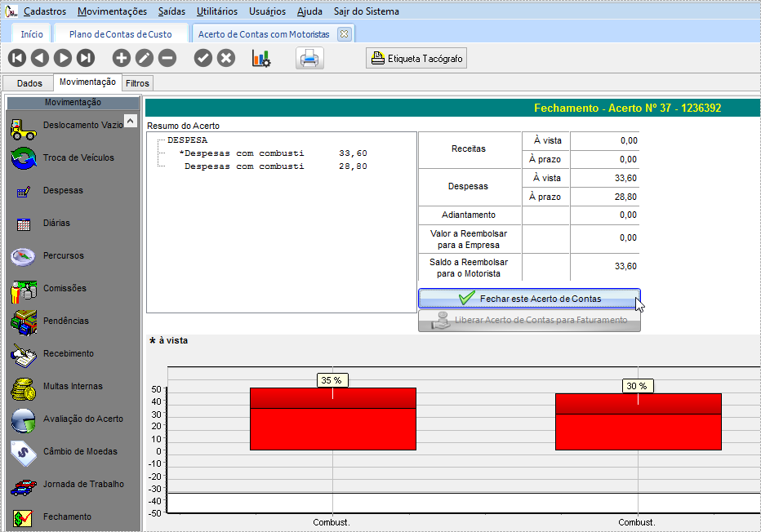Go to the next record
Viewport: 761px width, 532px height.
point(63,58)
